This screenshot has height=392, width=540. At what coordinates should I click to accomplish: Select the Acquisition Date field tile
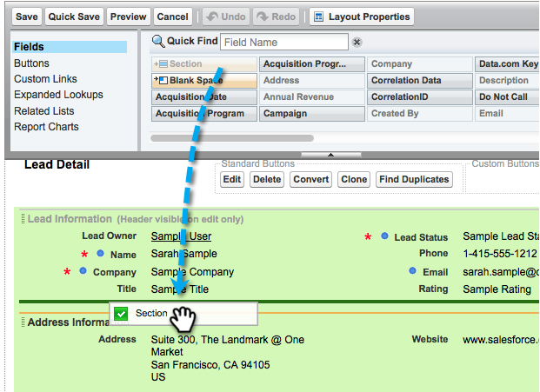[x=204, y=97]
